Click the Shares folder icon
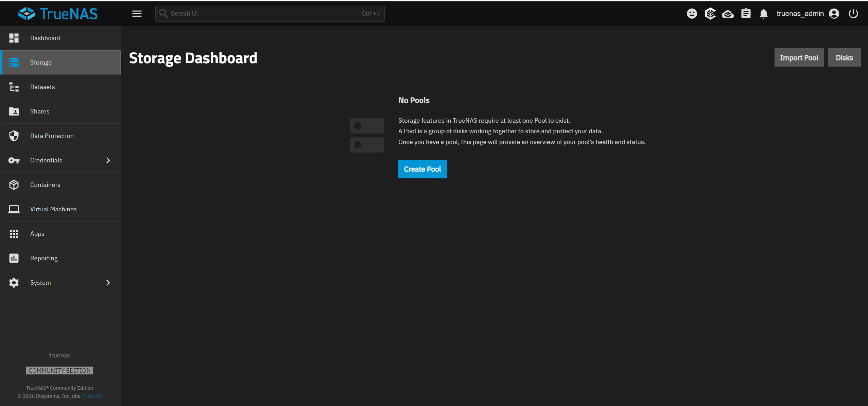Image resolution: width=868 pixels, height=406 pixels. [14, 111]
